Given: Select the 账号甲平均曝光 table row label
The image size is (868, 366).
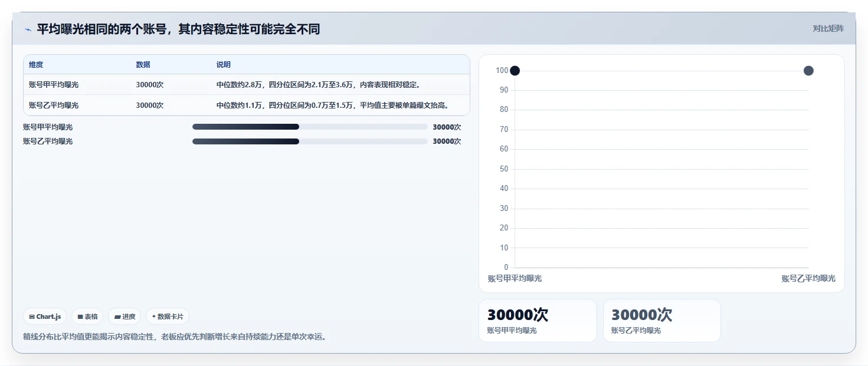Looking at the screenshot, I should pos(54,85).
